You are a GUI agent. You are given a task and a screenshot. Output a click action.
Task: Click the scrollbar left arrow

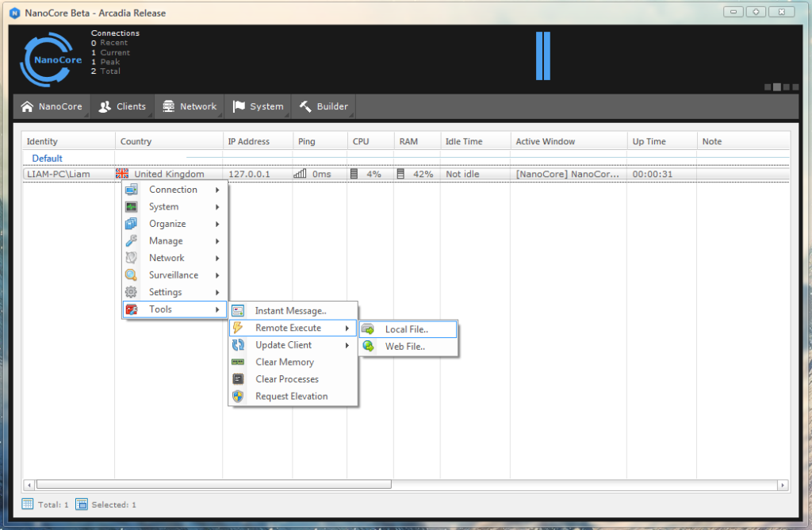[29, 485]
